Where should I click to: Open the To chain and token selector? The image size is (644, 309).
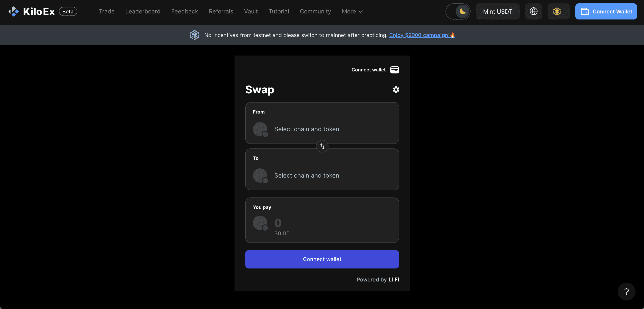tap(322, 169)
